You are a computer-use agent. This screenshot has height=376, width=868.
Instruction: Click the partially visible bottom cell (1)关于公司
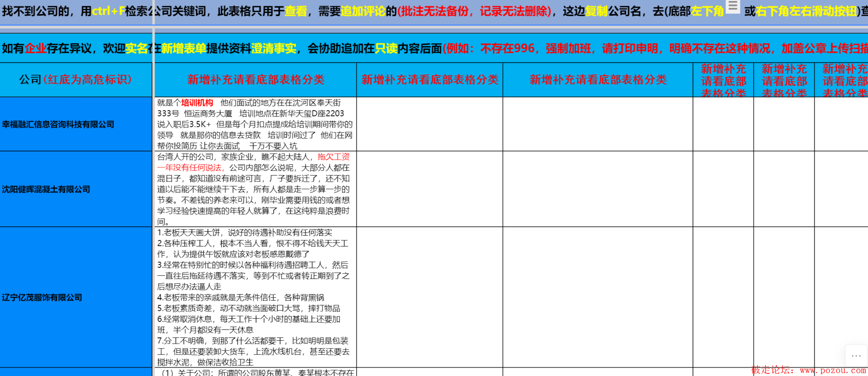[x=255, y=372]
